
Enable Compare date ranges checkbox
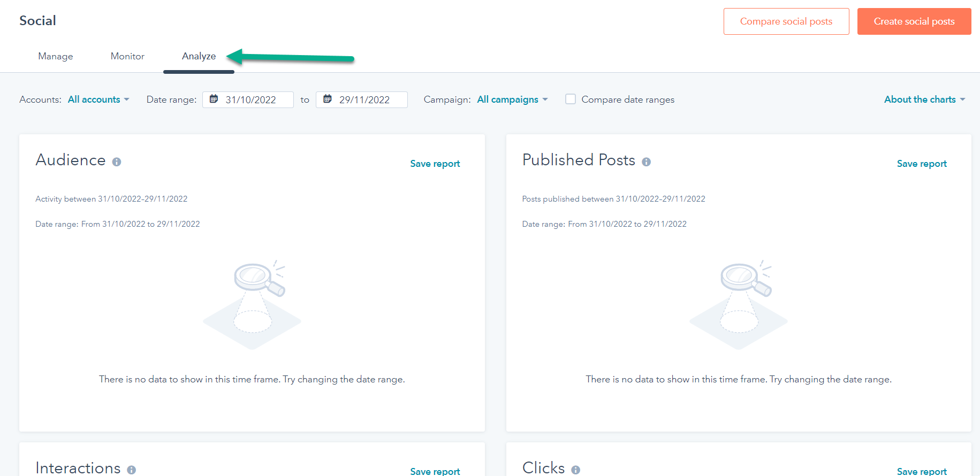coord(571,99)
